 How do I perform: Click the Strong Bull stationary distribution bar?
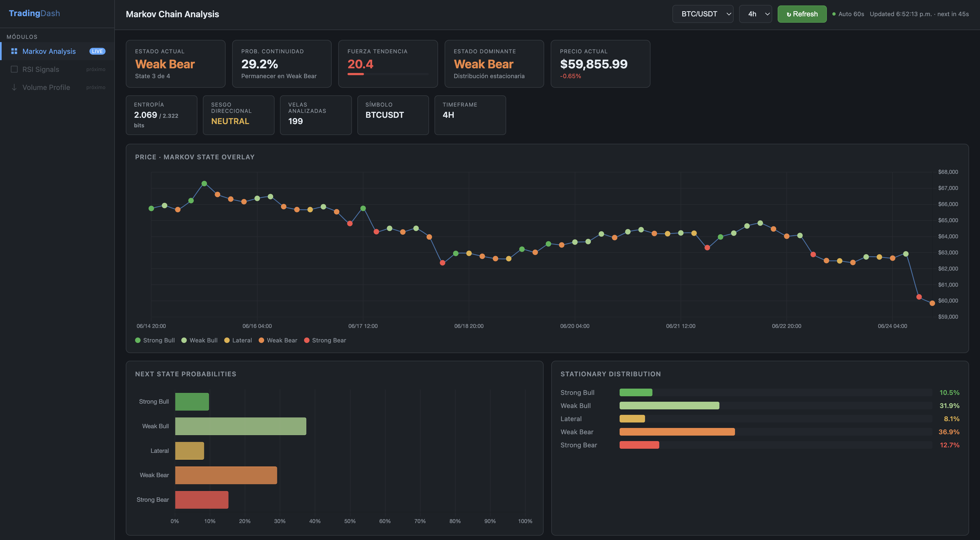click(636, 392)
